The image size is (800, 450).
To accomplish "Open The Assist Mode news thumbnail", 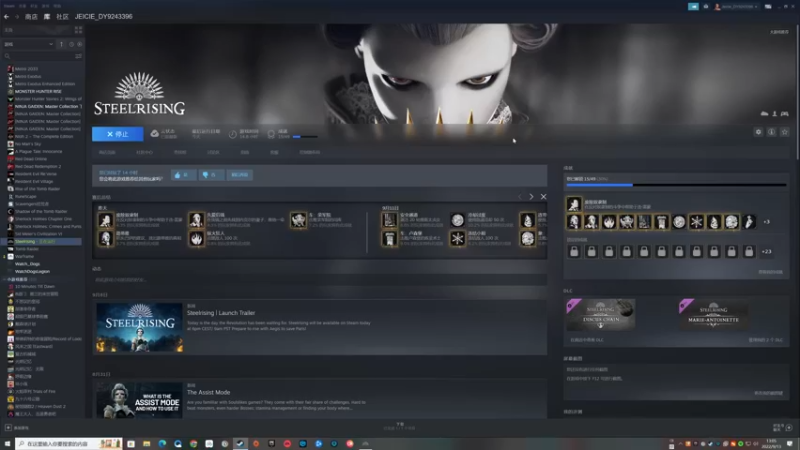I will coord(139,400).
